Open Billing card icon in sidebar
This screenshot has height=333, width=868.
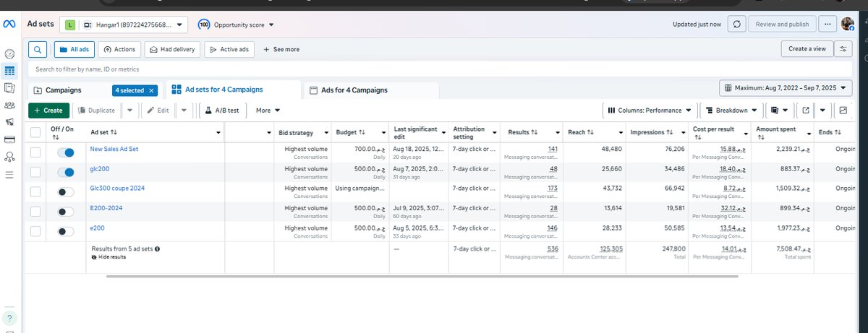pyautogui.click(x=9, y=139)
